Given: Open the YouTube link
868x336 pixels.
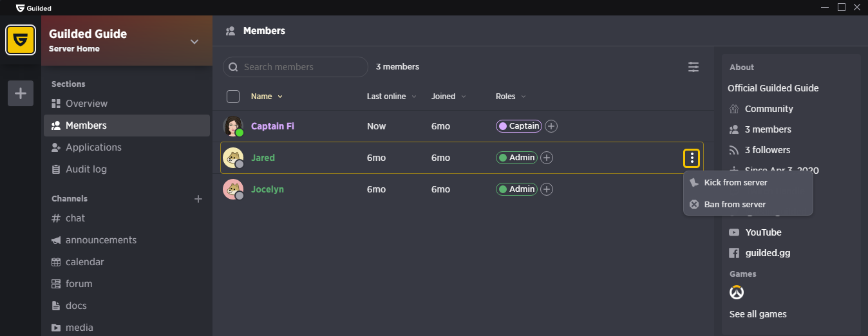Looking at the screenshot, I should click(x=763, y=232).
